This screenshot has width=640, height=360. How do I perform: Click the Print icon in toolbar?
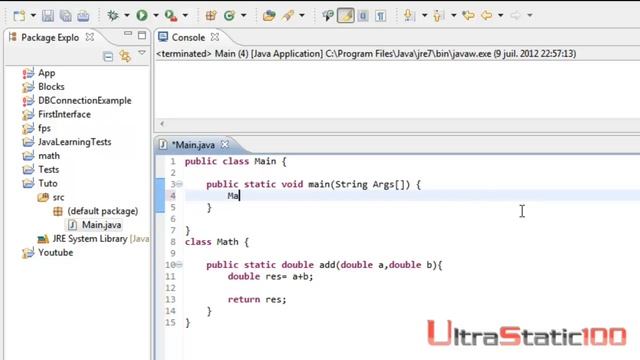(x=83, y=16)
